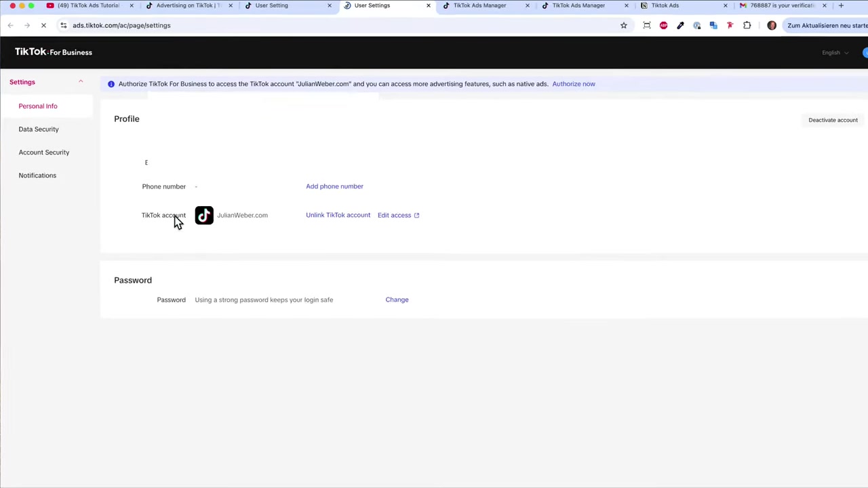868x488 pixels.
Task: Go to Account Security settings
Action: pos(44,152)
